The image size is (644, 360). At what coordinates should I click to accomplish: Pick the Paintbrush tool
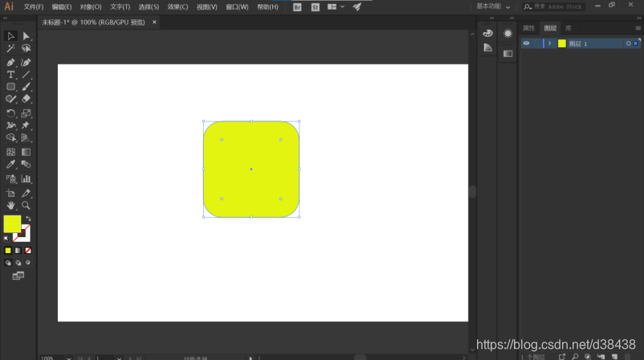click(26, 87)
